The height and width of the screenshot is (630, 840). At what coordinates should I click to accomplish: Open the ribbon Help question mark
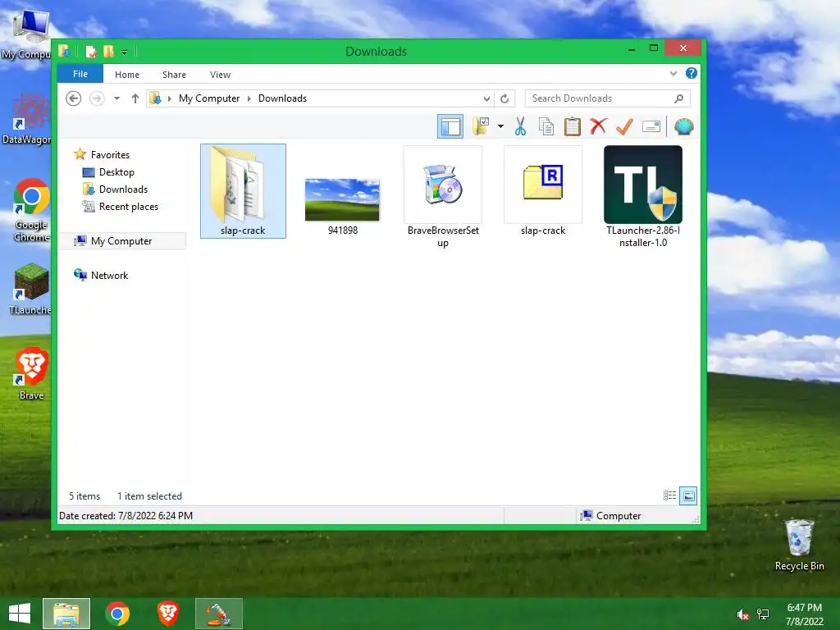pyautogui.click(x=691, y=73)
